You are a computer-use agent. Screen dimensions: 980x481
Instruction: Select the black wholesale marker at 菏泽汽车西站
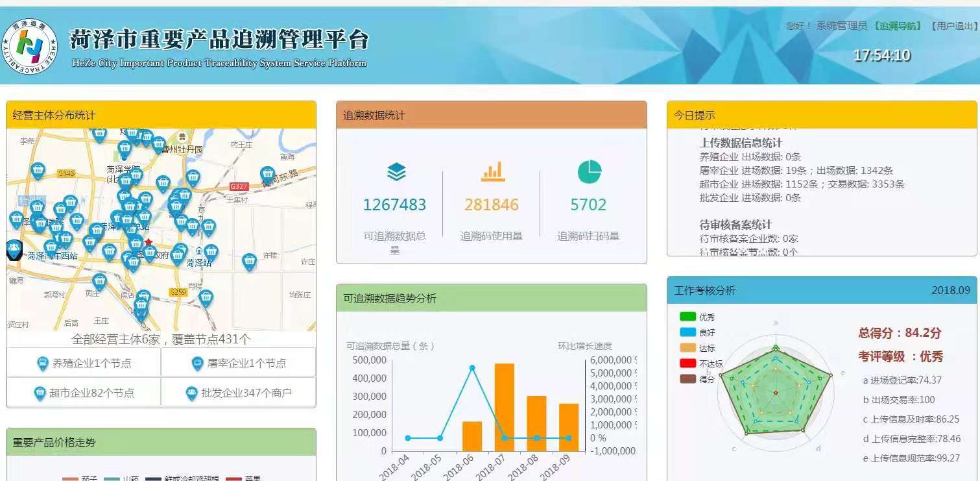[14, 249]
